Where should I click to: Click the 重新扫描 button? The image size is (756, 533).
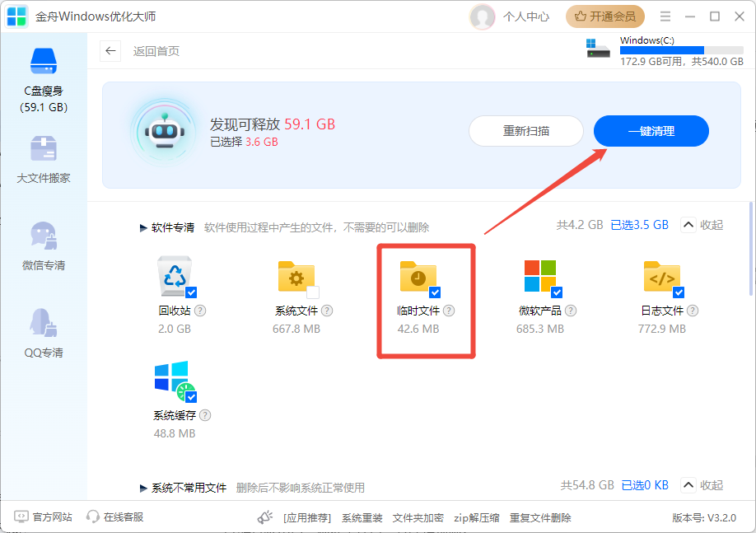(526, 131)
